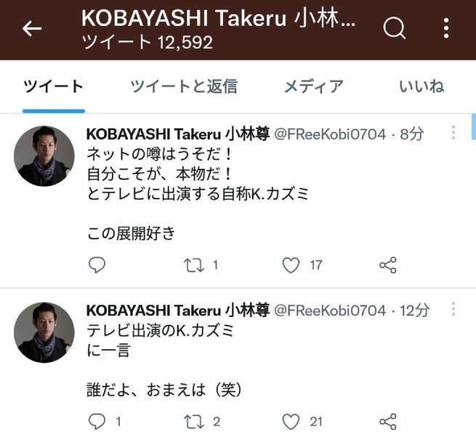Screen dimensions: 476x448
Task: Like the tweet with 17 likes
Action: (291, 265)
